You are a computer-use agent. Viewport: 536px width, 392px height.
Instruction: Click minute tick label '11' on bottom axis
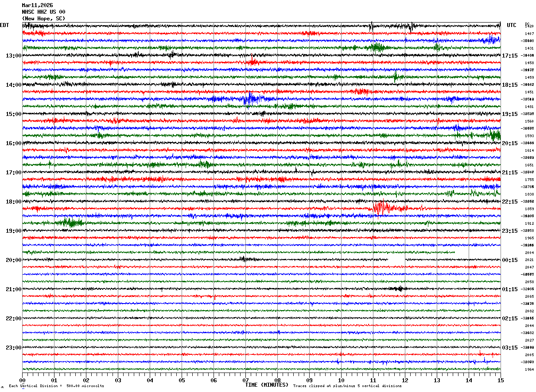tap(373, 380)
